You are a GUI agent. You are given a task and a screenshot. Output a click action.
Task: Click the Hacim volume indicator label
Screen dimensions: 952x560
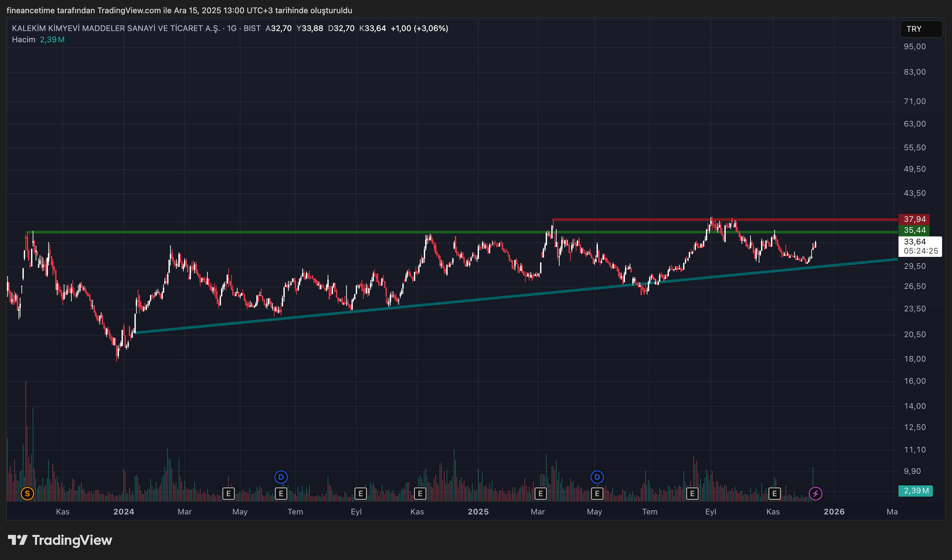[x=23, y=40]
